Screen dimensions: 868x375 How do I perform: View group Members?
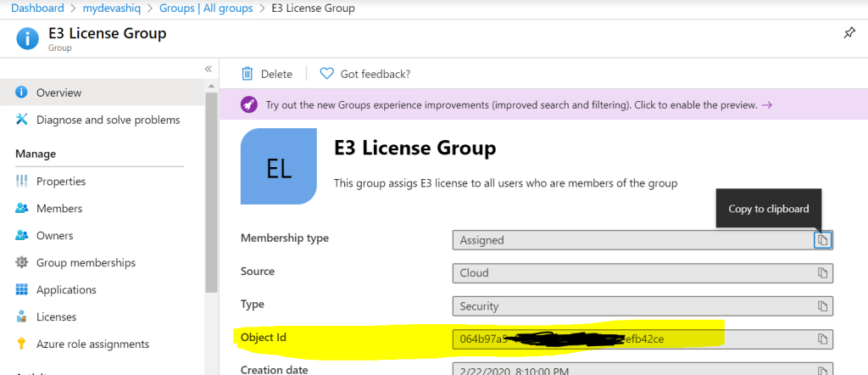[58, 208]
